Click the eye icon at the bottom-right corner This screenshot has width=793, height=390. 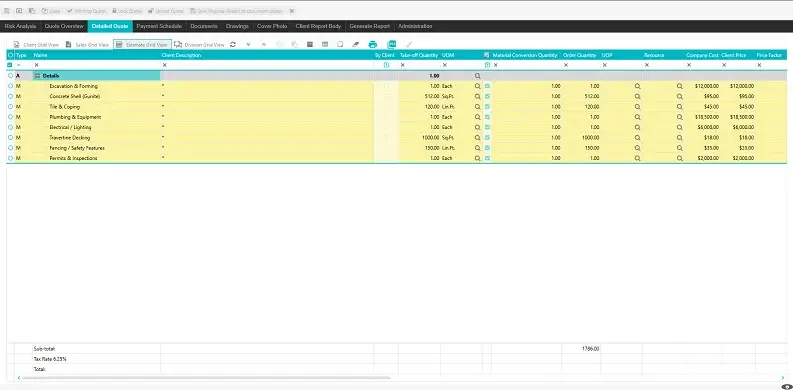(x=787, y=386)
